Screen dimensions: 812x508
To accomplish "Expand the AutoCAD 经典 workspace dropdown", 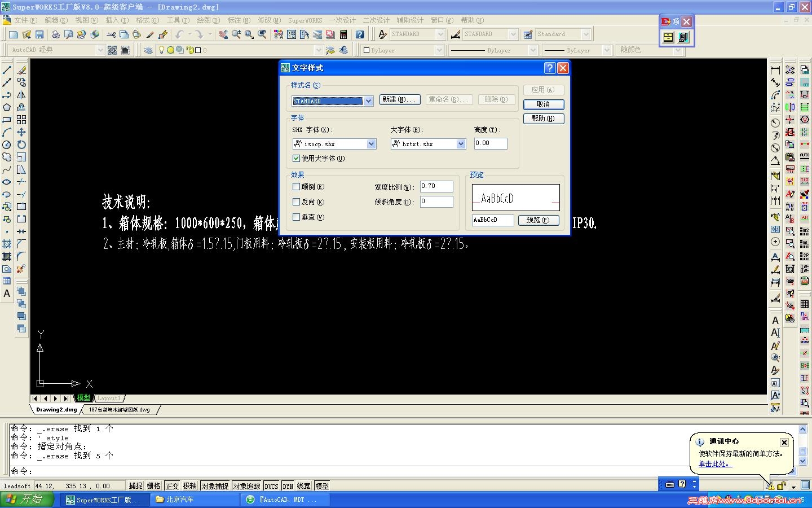I will point(100,50).
